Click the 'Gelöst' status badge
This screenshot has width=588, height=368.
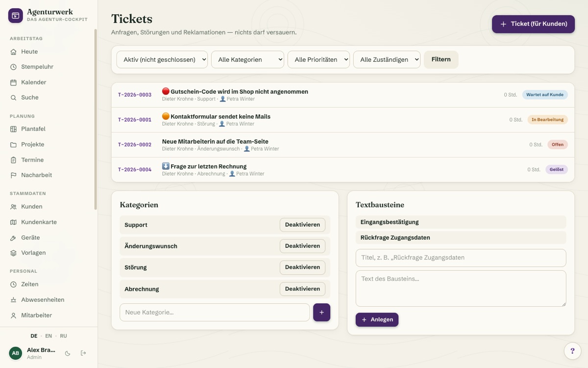(x=557, y=170)
